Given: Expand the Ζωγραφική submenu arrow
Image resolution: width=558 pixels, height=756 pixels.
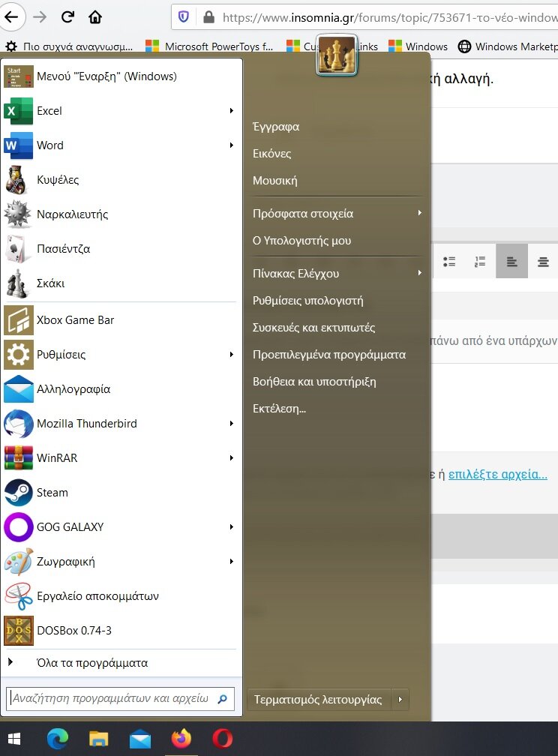Looking at the screenshot, I should [232, 561].
